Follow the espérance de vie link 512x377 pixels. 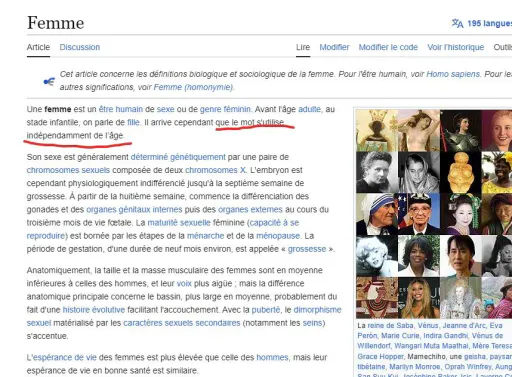pos(64,357)
